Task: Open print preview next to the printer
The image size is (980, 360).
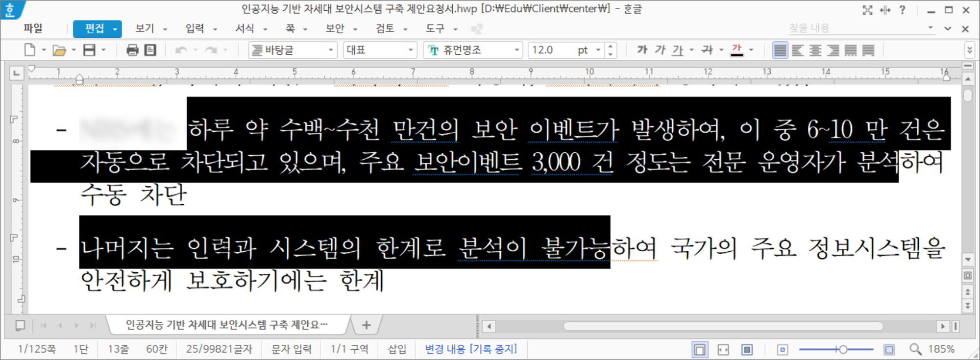Action: (x=150, y=50)
